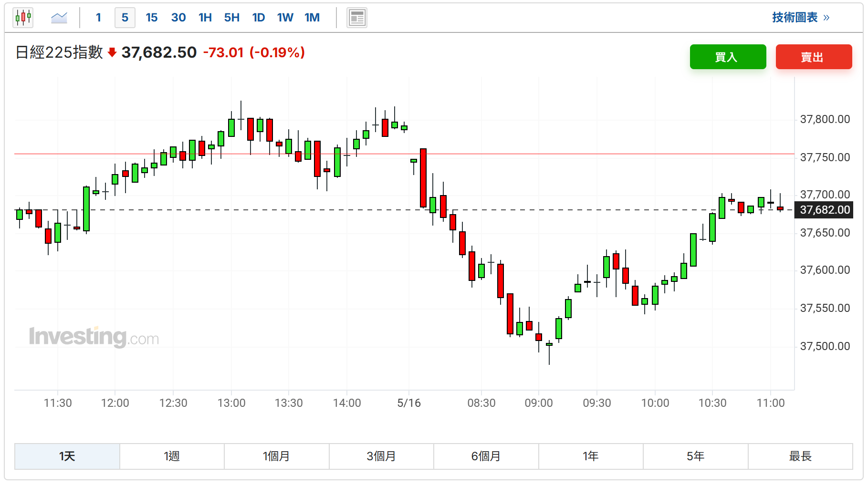868x486 pixels.
Task: Select 30-minute interval
Action: 178,18
